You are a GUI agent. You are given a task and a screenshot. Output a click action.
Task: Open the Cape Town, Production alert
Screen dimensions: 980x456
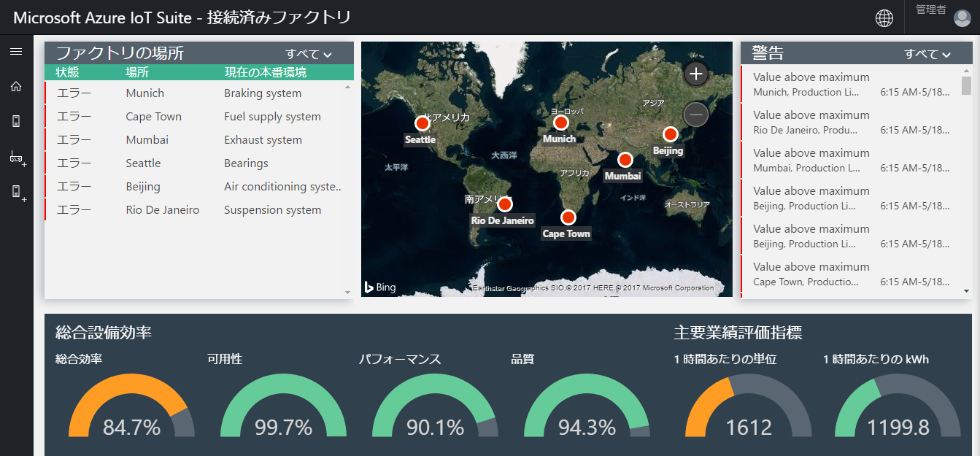(851, 274)
